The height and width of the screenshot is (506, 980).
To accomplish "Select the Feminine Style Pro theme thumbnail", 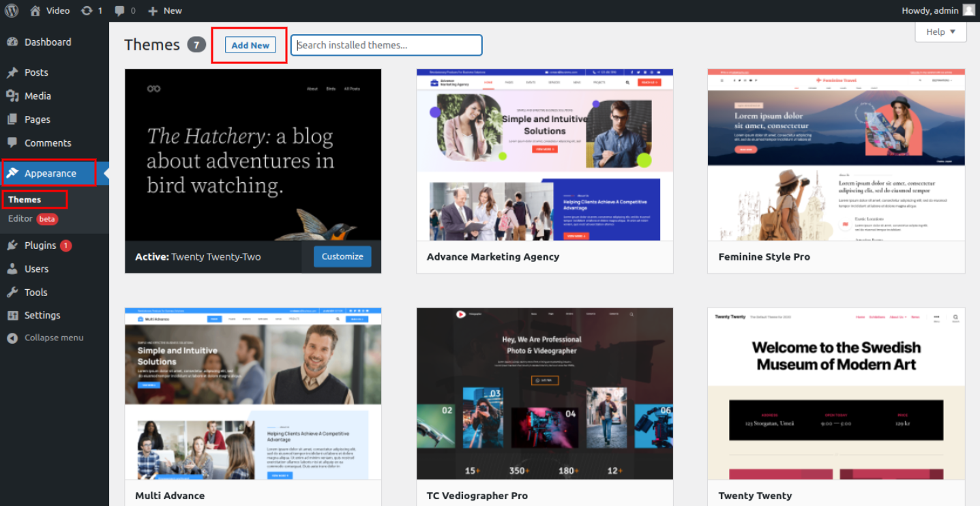I will [836, 155].
